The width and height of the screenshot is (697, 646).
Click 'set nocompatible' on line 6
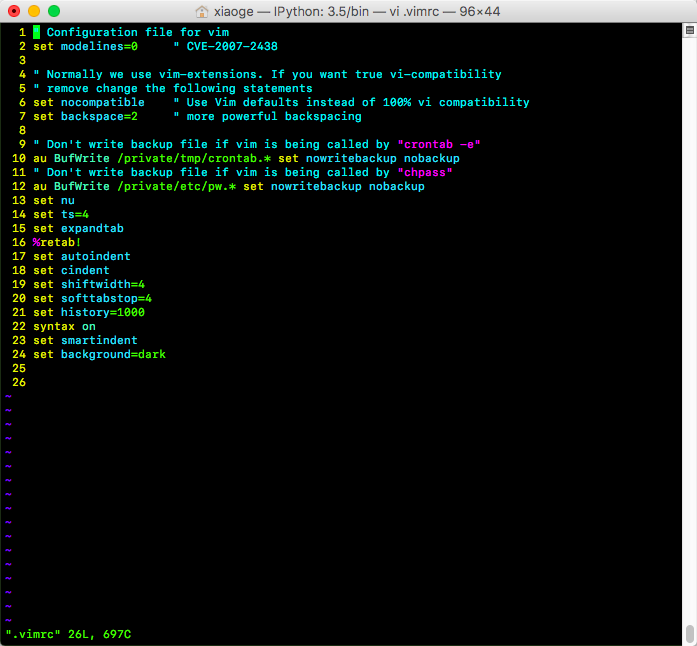click(x=89, y=102)
